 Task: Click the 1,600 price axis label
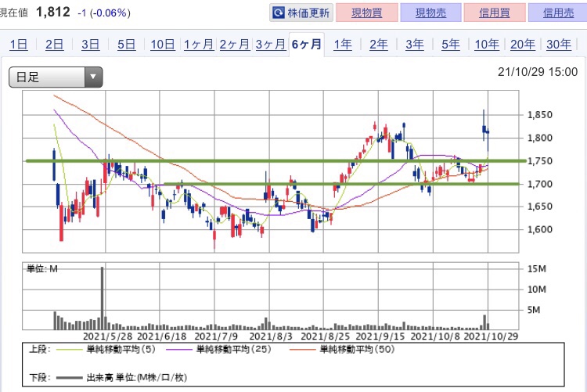539,229
